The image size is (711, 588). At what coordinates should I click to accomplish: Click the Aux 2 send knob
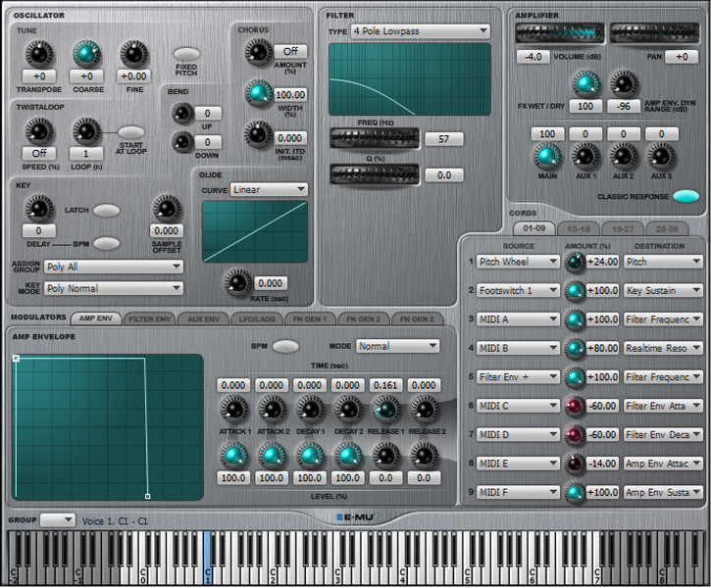[x=624, y=156]
